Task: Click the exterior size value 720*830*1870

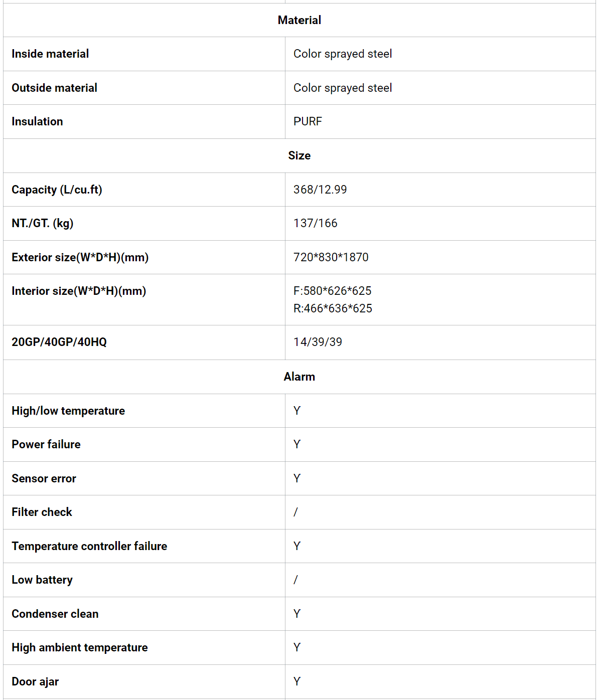Action: tap(331, 257)
